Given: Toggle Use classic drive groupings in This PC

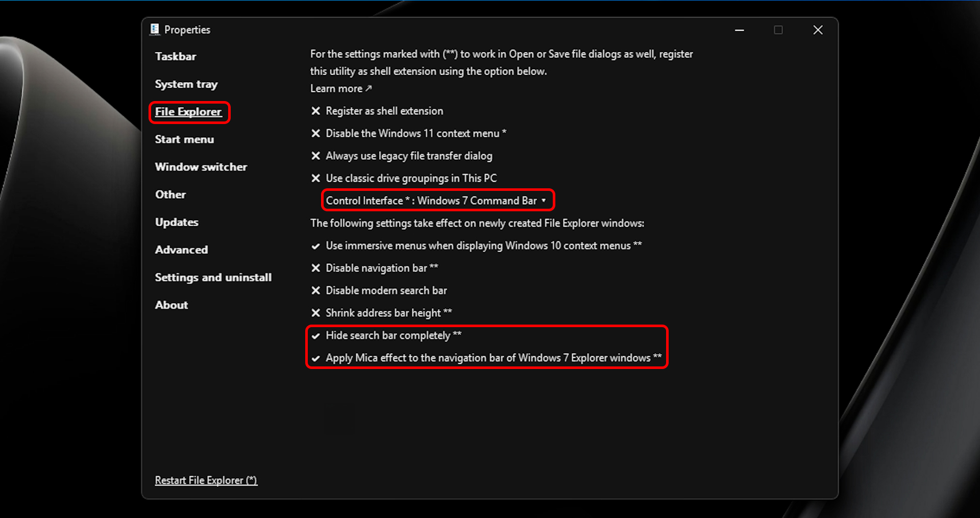Looking at the screenshot, I should 411,178.
